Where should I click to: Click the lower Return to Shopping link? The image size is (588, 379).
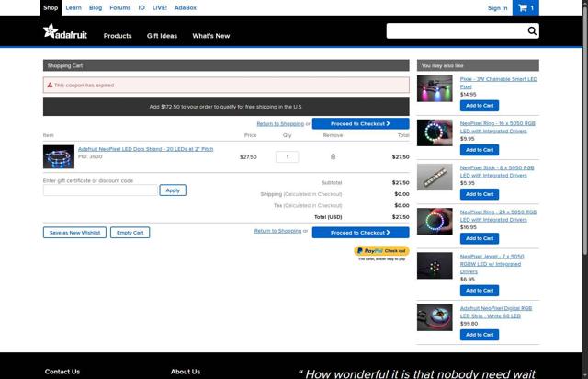click(277, 231)
